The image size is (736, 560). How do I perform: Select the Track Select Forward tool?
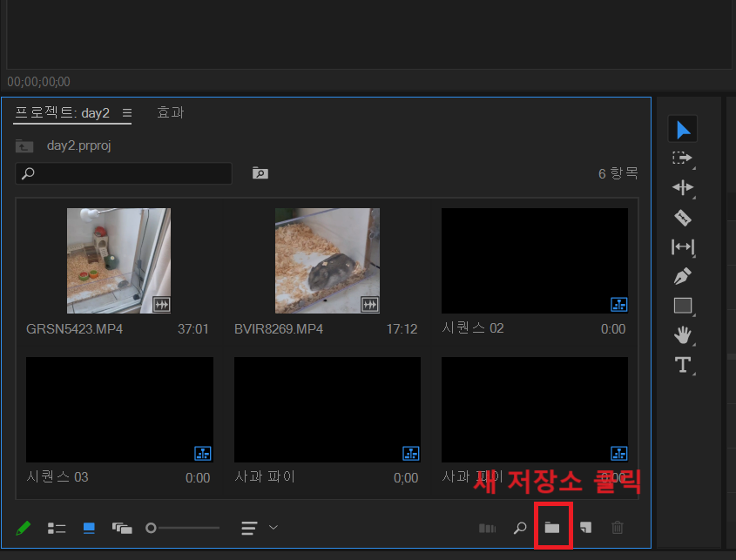pos(683,158)
